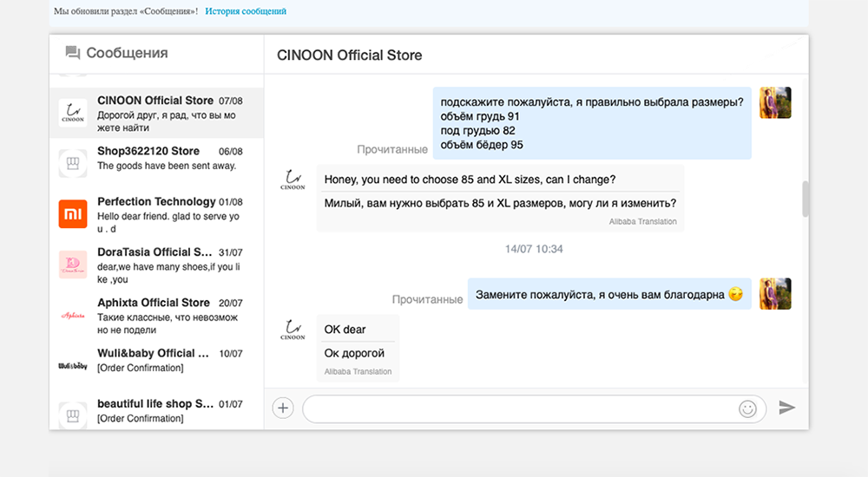Image resolution: width=868 pixels, height=477 pixels.
Task: Click 'Такие классные' preview text
Action: [x=168, y=323]
